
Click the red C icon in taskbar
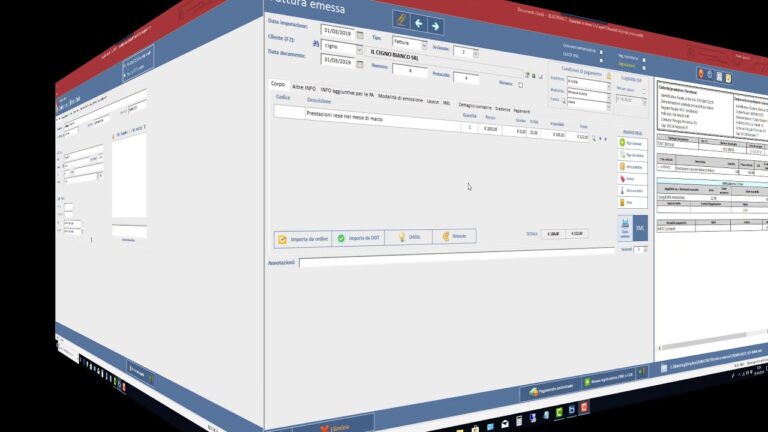584,407
